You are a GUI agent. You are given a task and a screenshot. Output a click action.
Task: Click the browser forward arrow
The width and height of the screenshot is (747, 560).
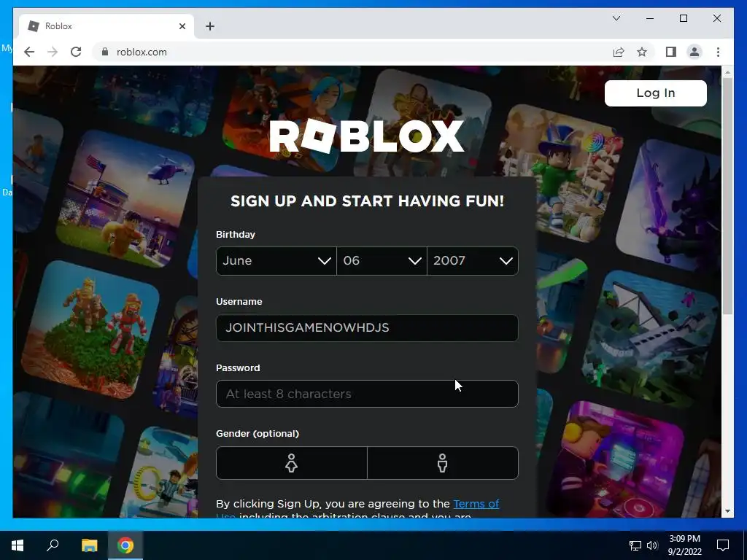click(53, 52)
